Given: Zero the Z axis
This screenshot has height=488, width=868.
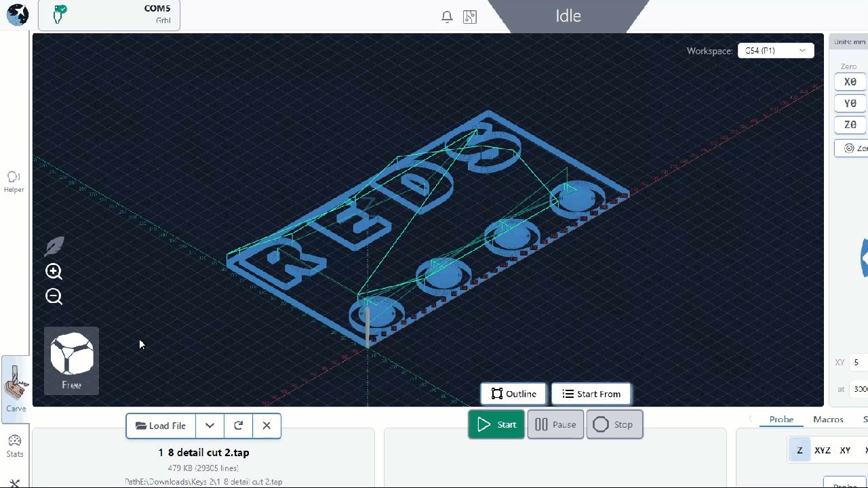Looking at the screenshot, I should point(850,125).
